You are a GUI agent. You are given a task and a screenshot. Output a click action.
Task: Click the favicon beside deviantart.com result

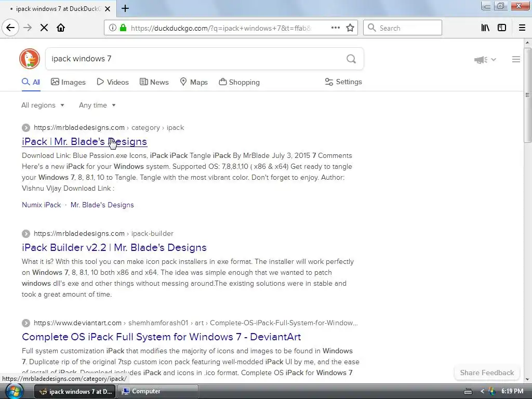[26, 323]
